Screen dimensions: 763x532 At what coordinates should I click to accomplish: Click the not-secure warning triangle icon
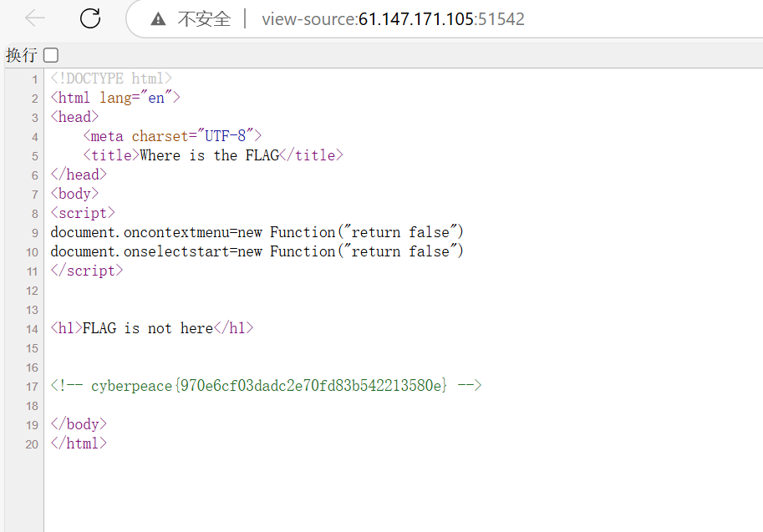point(158,19)
